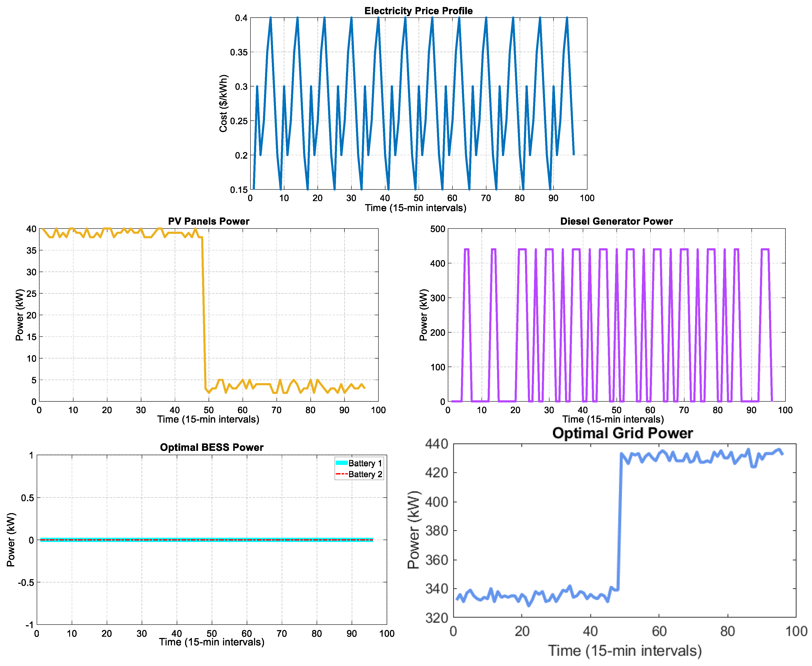Click the -0.5 tick on the BESS axis

[26, 582]
